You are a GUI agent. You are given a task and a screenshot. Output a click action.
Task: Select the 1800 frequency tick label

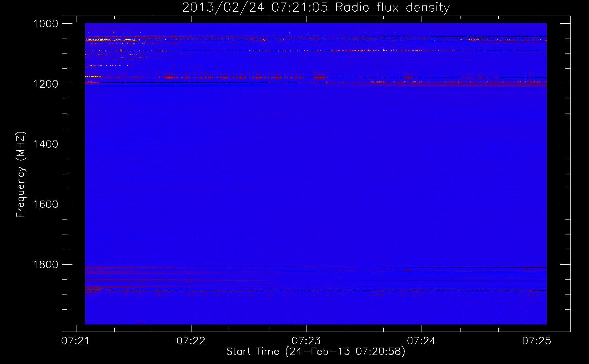tap(46, 265)
